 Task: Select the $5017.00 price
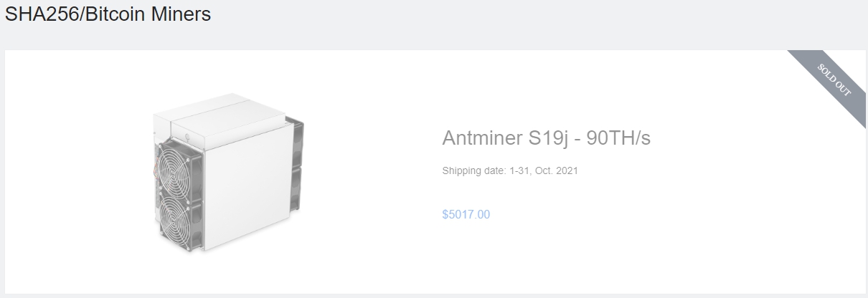click(x=466, y=214)
